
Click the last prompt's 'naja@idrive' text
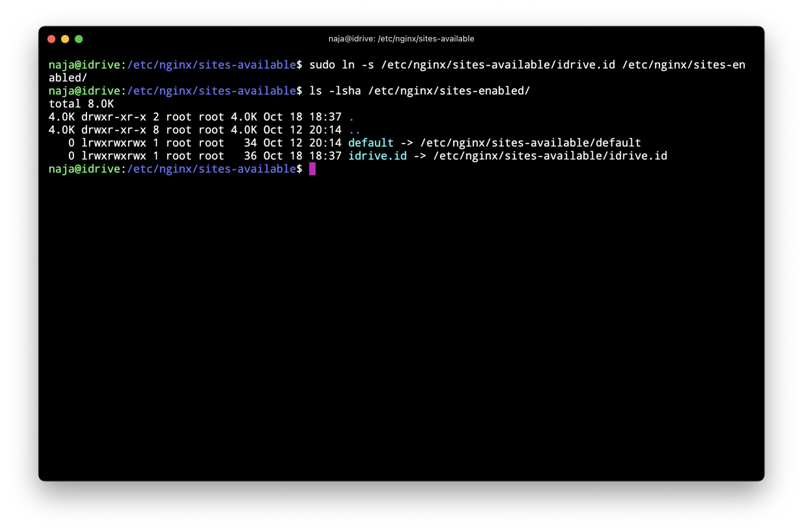pos(85,169)
